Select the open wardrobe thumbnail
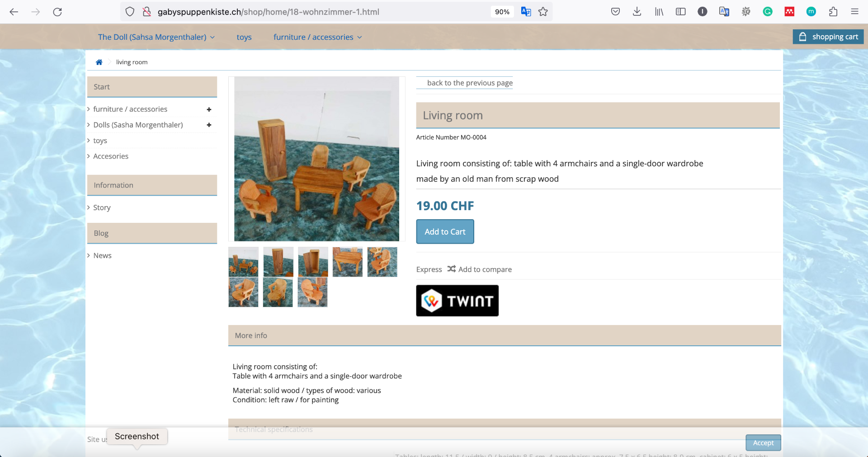868x457 pixels. click(x=313, y=262)
